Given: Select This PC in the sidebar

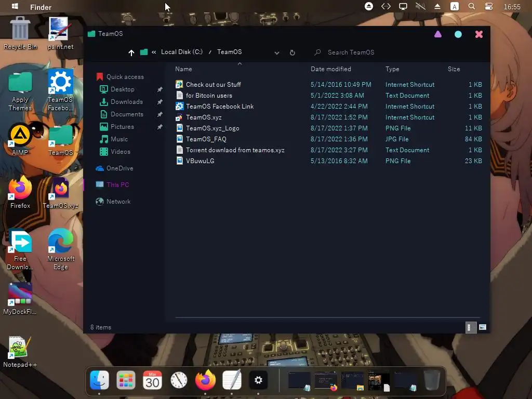Looking at the screenshot, I should coord(112,184).
